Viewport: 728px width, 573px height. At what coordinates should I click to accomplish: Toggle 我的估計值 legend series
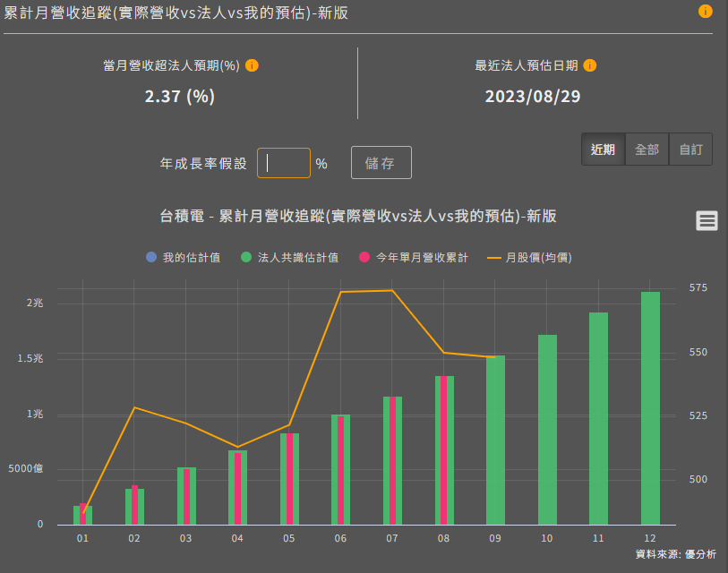click(x=184, y=257)
